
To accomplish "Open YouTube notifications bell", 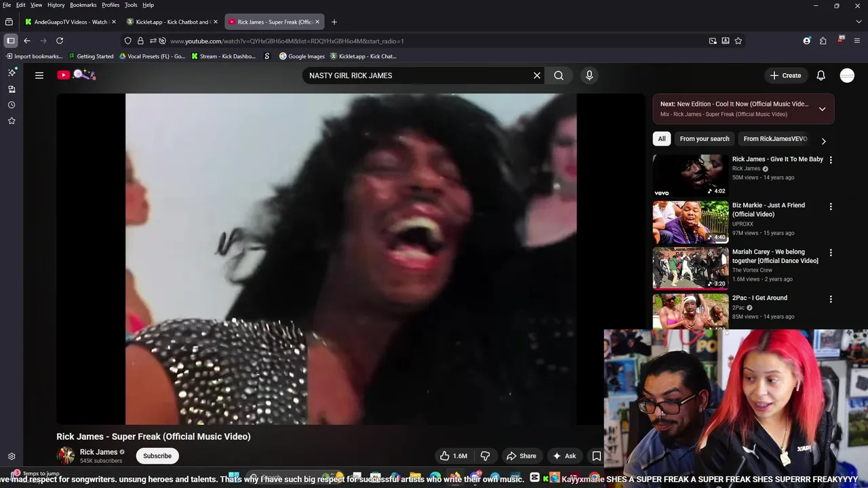I will pyautogui.click(x=821, y=75).
